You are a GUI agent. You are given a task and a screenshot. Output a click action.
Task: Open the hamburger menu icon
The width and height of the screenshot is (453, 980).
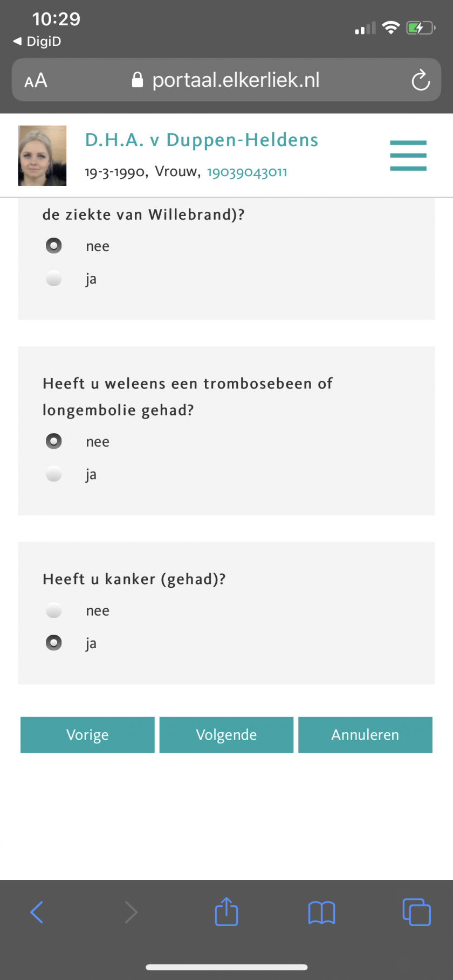[x=408, y=156]
